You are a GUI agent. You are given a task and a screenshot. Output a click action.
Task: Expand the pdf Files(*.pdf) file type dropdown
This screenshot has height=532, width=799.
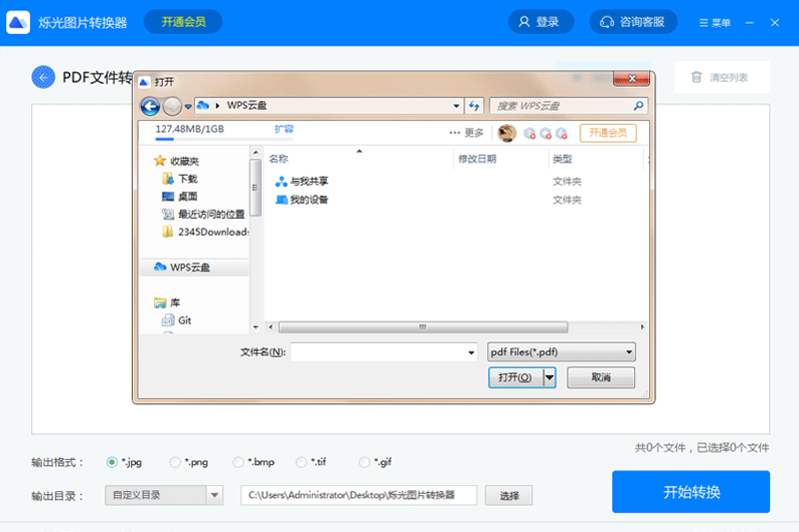click(x=628, y=352)
